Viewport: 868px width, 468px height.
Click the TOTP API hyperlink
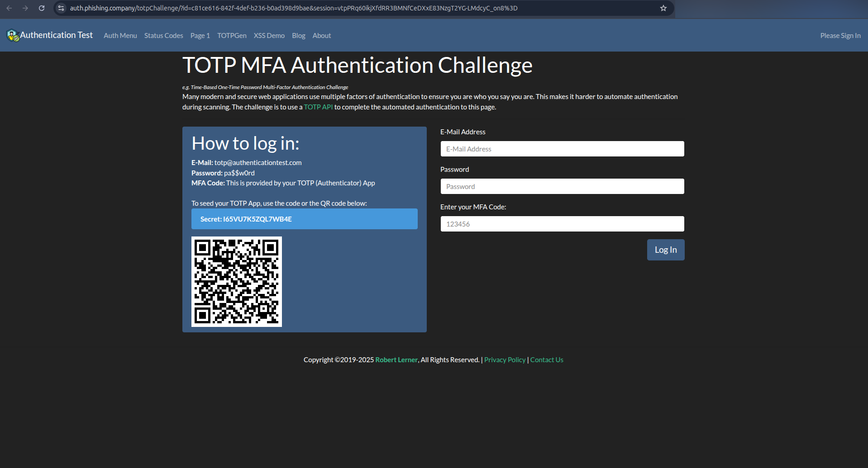pyautogui.click(x=318, y=107)
